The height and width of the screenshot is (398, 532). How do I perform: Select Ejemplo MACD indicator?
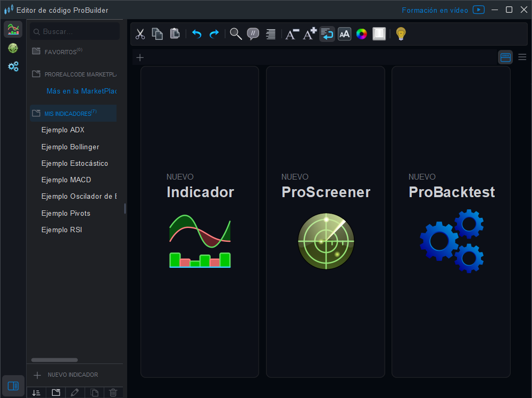66,180
